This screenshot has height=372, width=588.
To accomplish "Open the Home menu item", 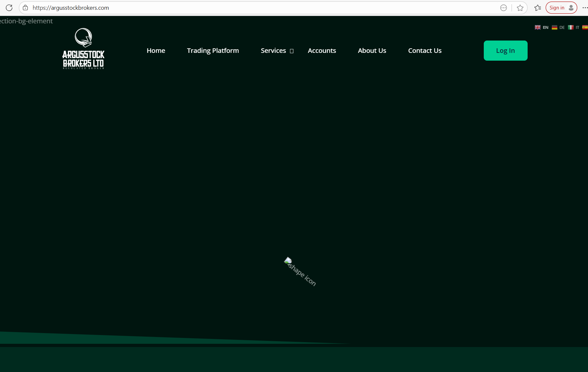I will pyautogui.click(x=156, y=51).
